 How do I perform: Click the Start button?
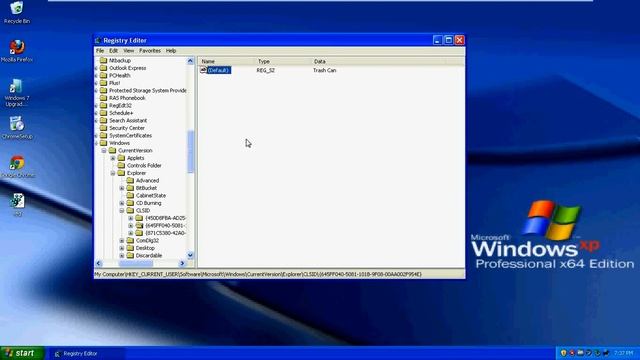(x=22, y=353)
